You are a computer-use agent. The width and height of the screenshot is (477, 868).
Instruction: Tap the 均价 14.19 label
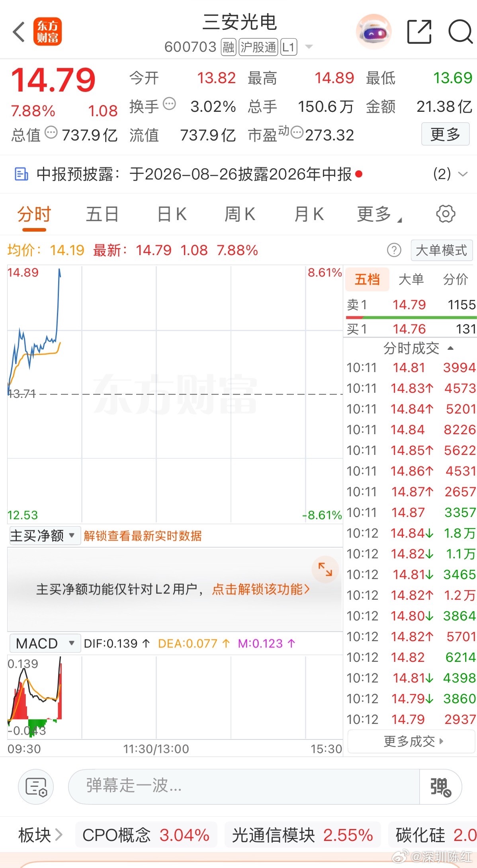(x=46, y=250)
